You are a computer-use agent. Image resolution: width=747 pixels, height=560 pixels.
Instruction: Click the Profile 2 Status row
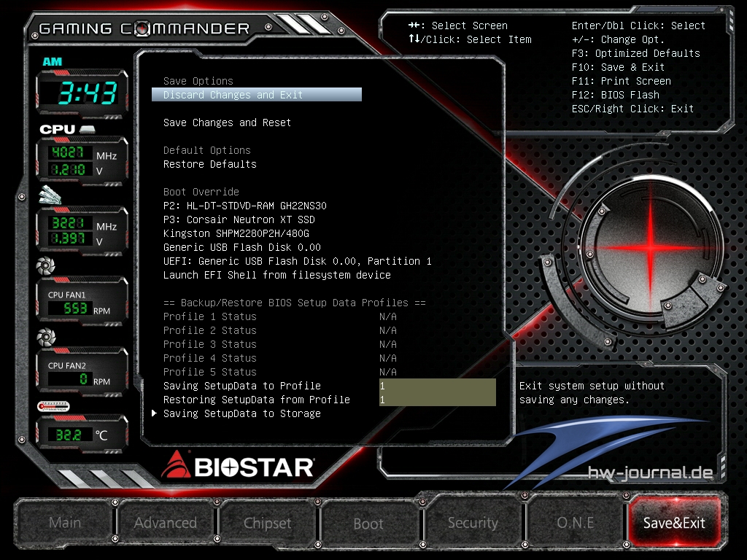280,330
